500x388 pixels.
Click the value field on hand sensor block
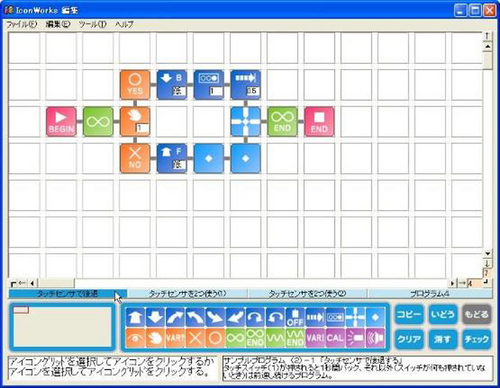(142, 128)
